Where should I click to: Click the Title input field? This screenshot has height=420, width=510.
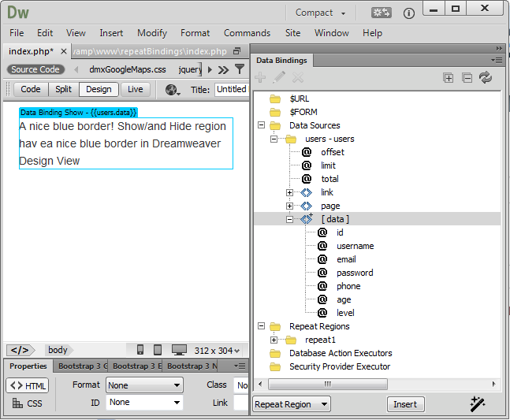231,89
